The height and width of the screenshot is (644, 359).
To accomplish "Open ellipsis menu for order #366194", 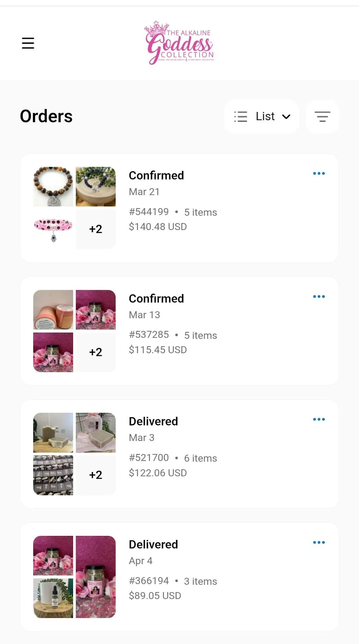I will click(319, 543).
